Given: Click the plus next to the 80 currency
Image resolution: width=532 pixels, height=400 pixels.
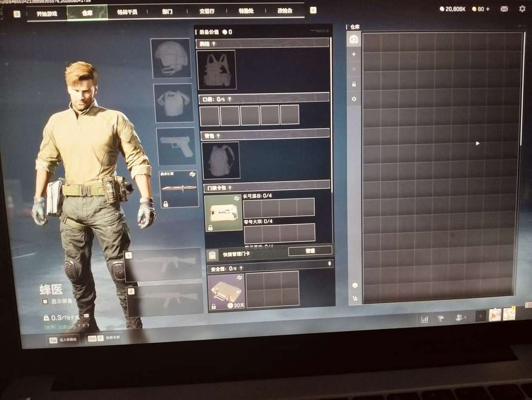Looking at the screenshot, I should click(488, 9).
